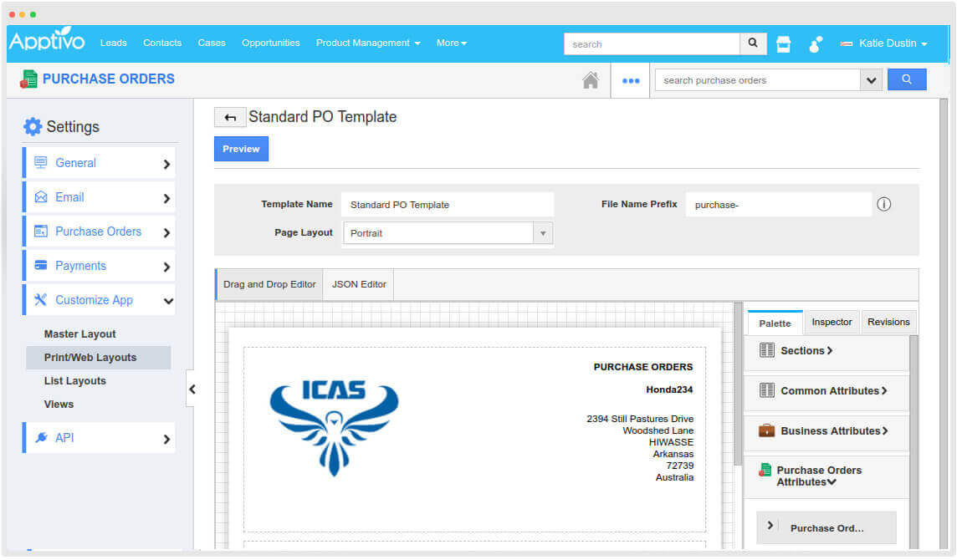
Task: Open the Page Layout dropdown
Action: pyautogui.click(x=543, y=232)
